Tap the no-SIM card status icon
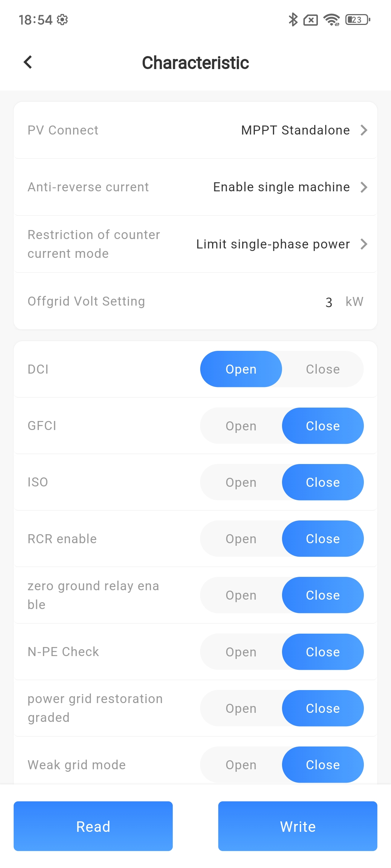This screenshot has width=391, height=868. 311,20
